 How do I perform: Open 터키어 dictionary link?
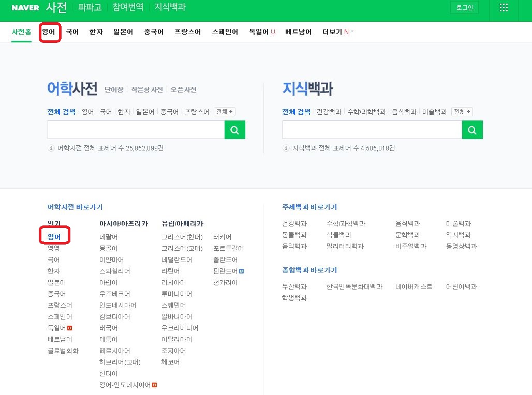tap(222, 237)
